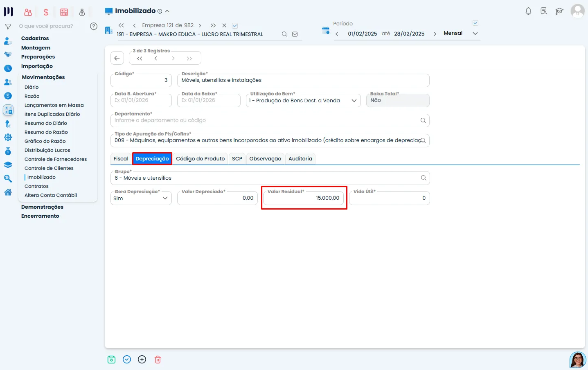Screen dimensions: 588x370
Task: Open the notifications bell icon
Action: coord(528,11)
